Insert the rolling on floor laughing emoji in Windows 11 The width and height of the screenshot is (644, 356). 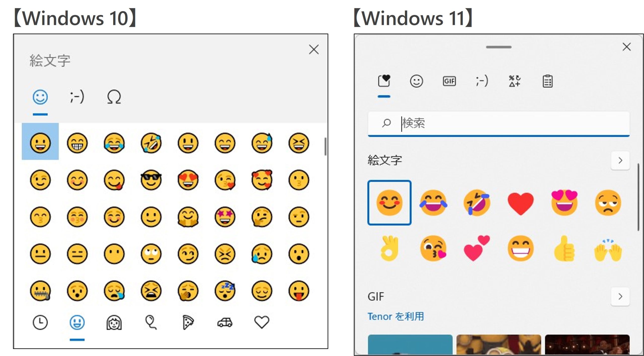[477, 203]
